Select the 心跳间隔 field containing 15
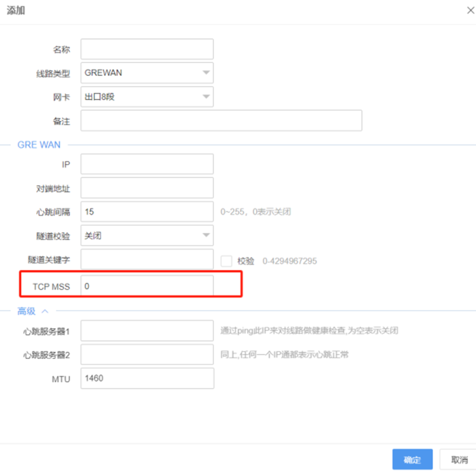Image resolution: width=476 pixels, height=473 pixels. coord(147,212)
